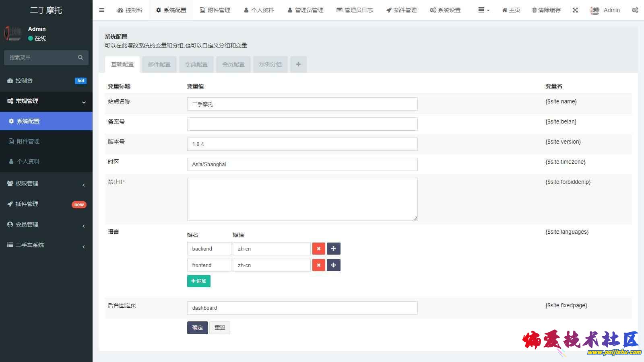Click the 备案号 input field

pos(302,124)
